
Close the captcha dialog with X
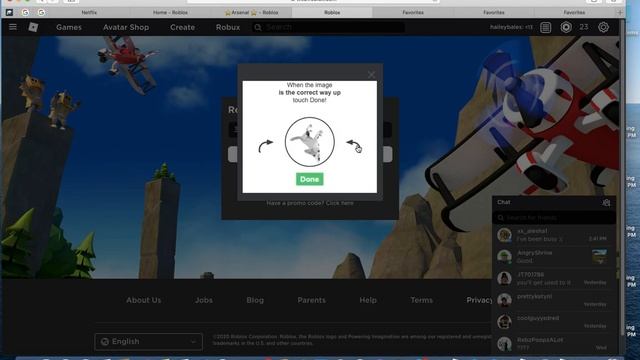coord(371,75)
